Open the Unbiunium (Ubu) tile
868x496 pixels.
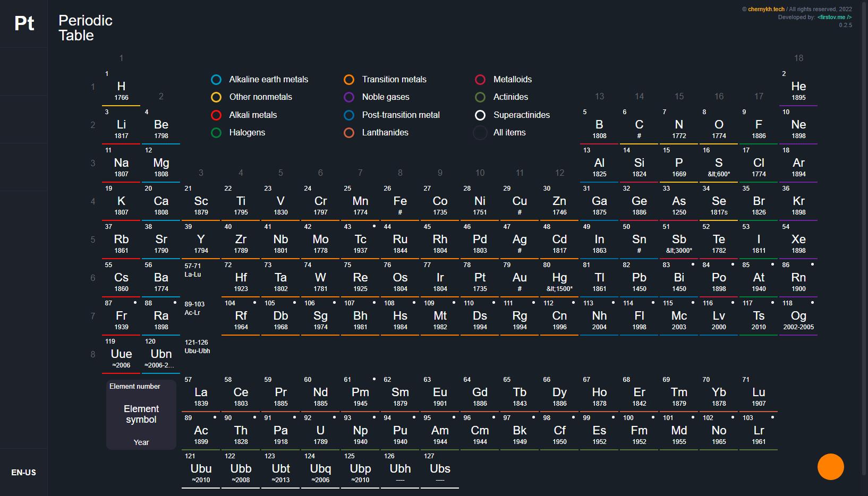pyautogui.click(x=201, y=469)
